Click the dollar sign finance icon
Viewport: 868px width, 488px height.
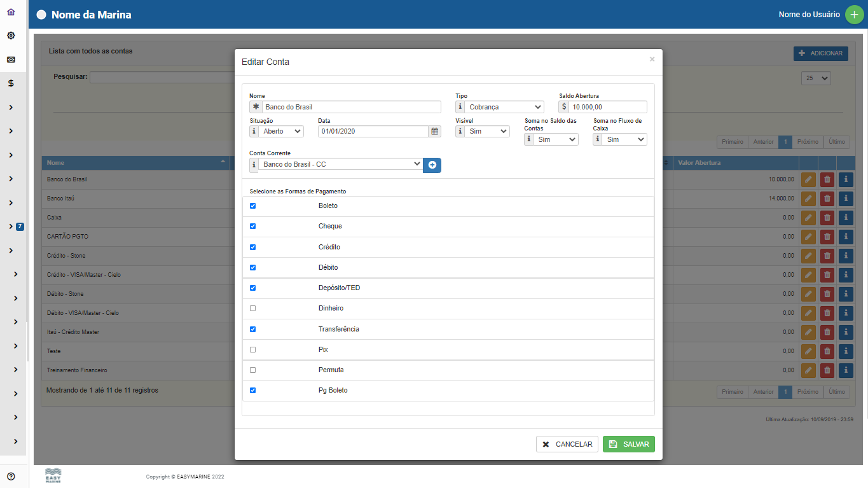[x=11, y=83]
